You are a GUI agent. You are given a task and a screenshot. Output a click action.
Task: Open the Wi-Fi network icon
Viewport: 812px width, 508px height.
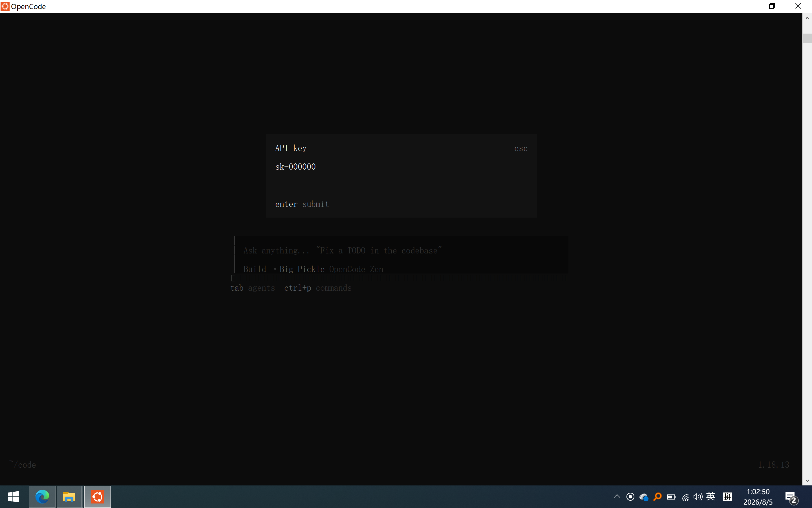click(685, 497)
